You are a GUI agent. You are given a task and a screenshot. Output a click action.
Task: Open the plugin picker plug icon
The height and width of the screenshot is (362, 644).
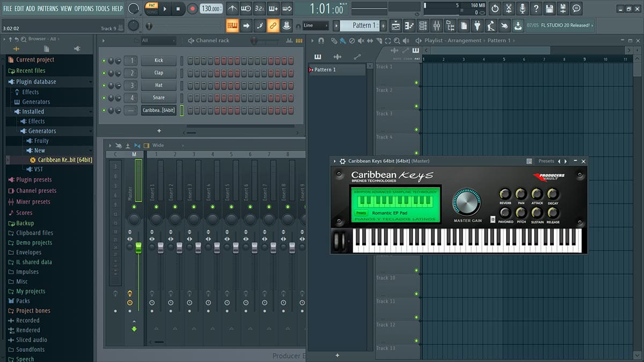pyautogui.click(x=478, y=25)
